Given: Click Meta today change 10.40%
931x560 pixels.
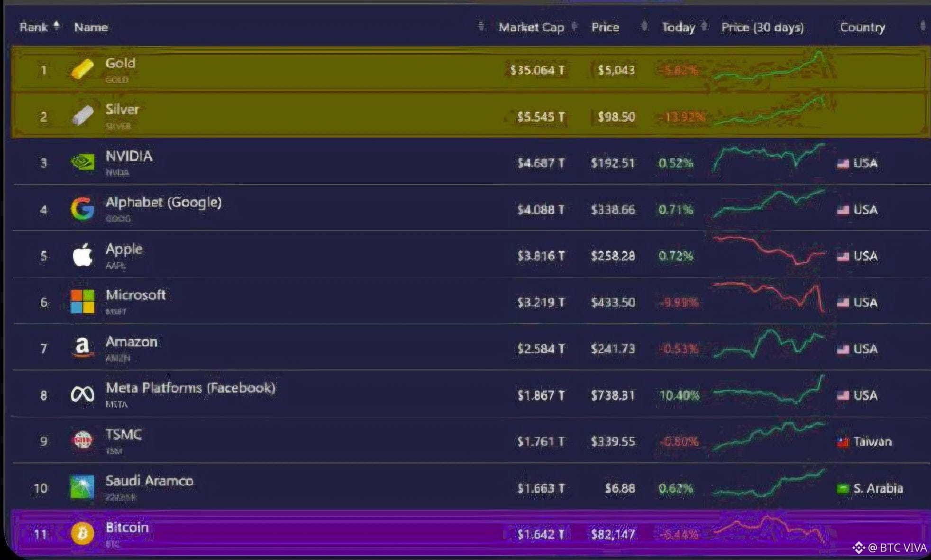Looking at the screenshot, I should pos(679,396).
